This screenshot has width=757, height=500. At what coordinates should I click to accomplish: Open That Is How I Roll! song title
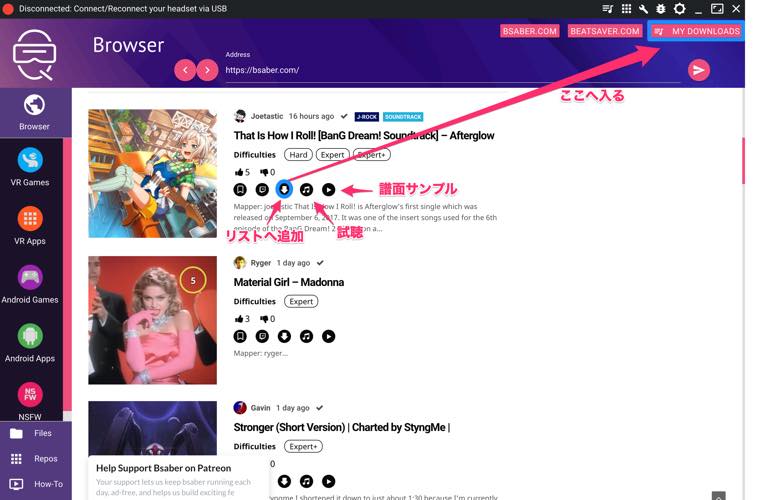click(364, 136)
